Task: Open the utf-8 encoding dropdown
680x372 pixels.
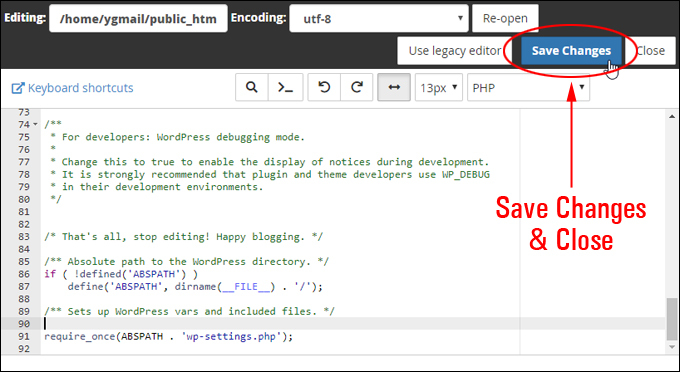Action: click(x=379, y=19)
